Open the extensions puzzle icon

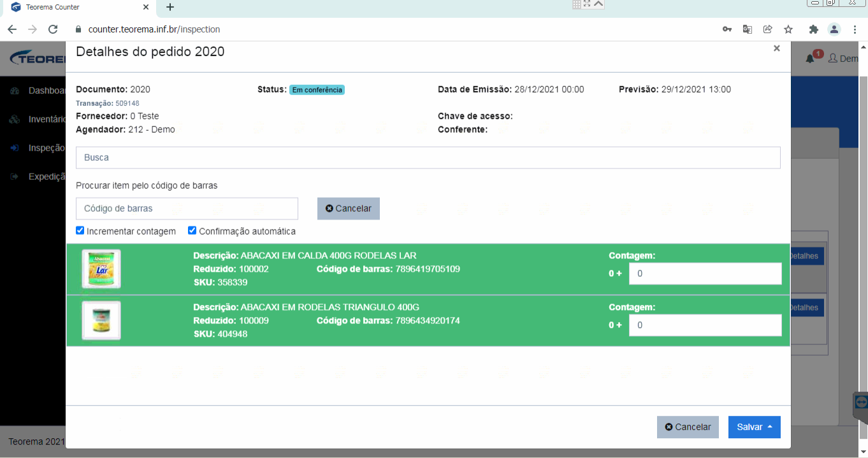813,29
